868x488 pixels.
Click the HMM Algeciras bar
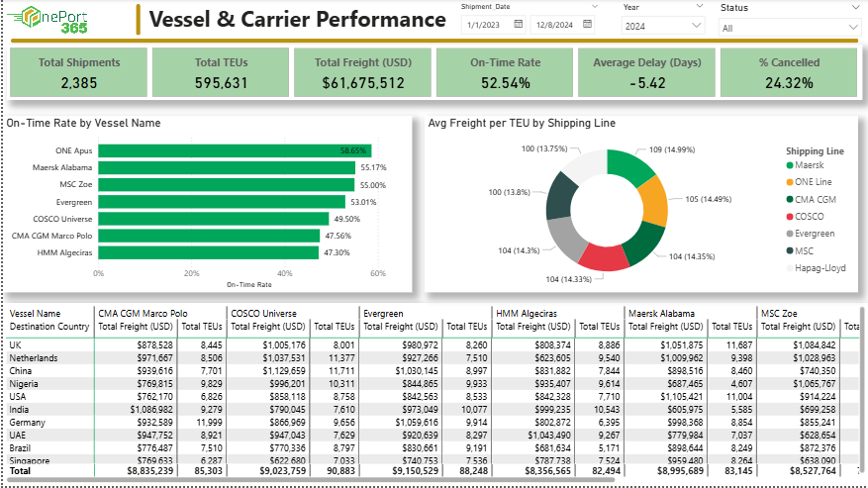pyautogui.click(x=209, y=252)
